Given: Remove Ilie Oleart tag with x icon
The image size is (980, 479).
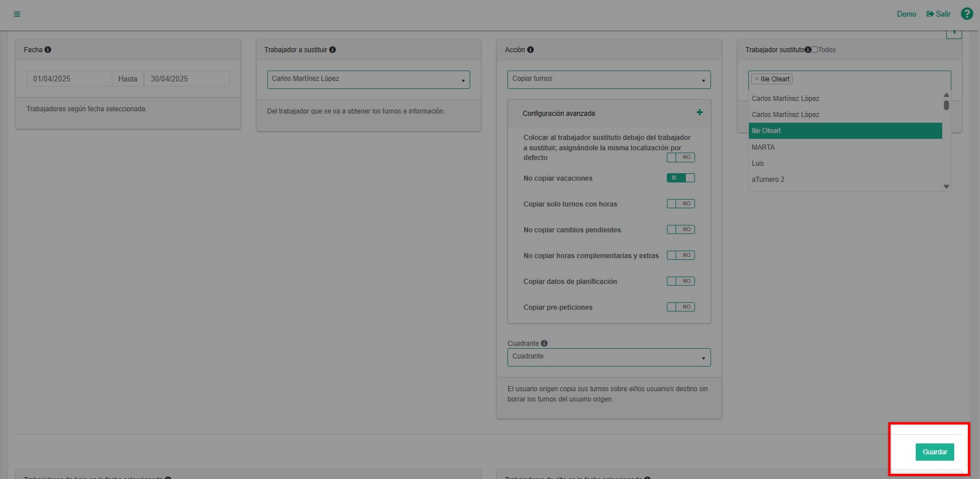Looking at the screenshot, I should tap(756, 79).
